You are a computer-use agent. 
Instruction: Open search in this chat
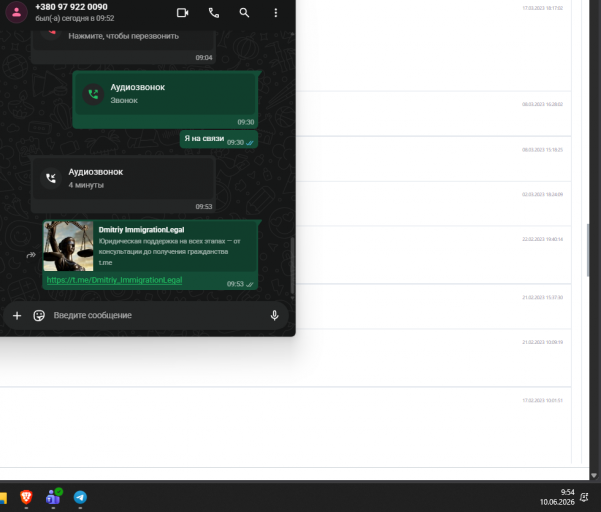[x=244, y=13]
